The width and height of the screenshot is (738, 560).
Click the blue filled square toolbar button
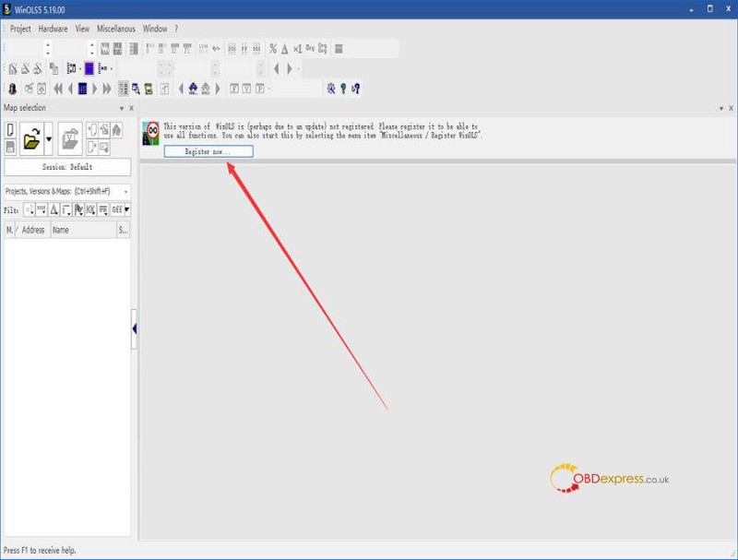pos(89,68)
